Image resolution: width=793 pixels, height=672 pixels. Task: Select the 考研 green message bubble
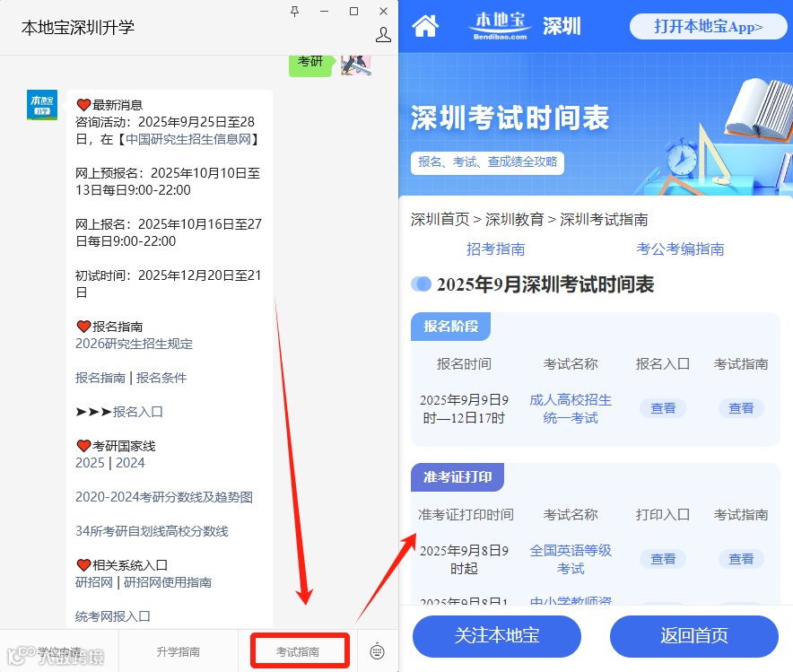click(x=310, y=65)
